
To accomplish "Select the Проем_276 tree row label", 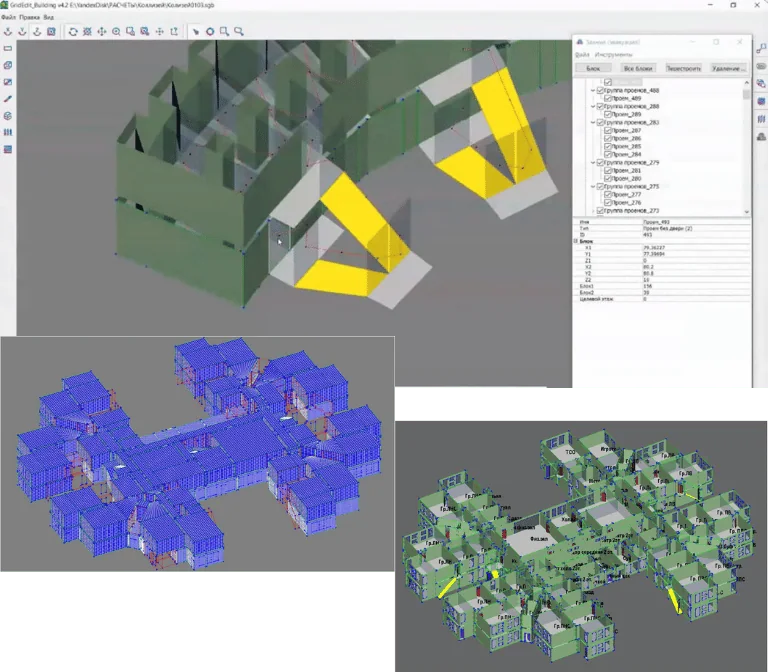I will (x=626, y=203).
